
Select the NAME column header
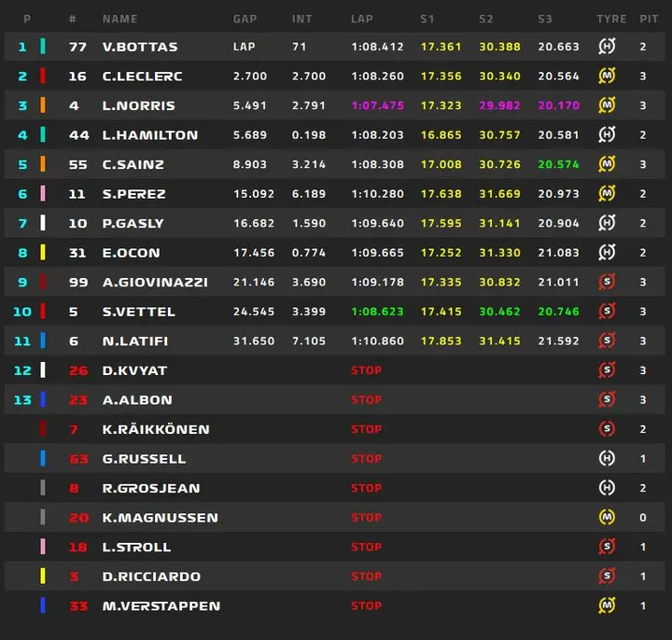[x=120, y=19]
